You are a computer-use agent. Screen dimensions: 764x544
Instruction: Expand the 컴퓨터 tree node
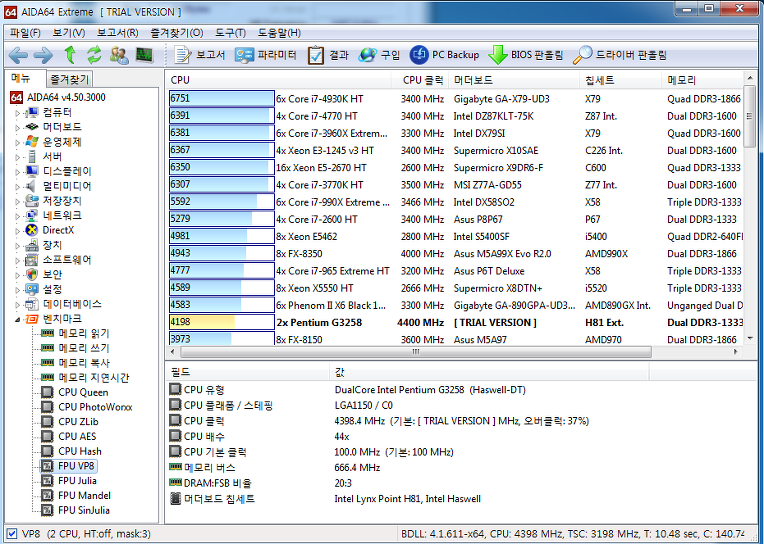click(17, 113)
